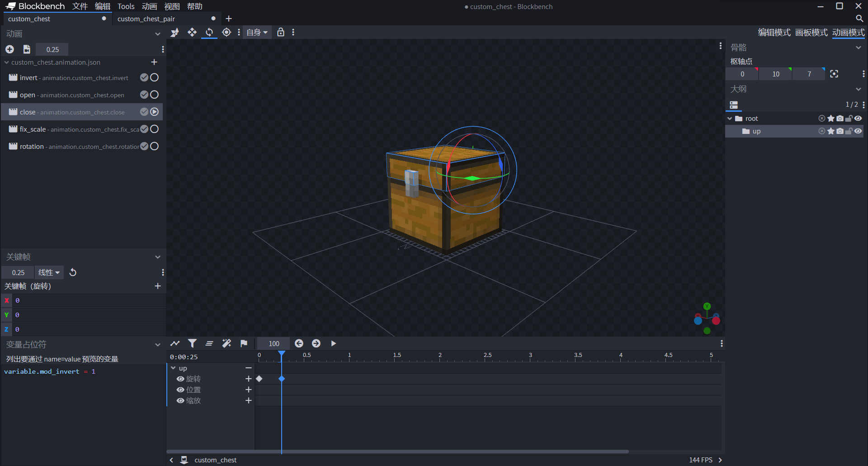This screenshot has height=466, width=868.
Task: Center view on pivot point icon
Action: point(834,74)
